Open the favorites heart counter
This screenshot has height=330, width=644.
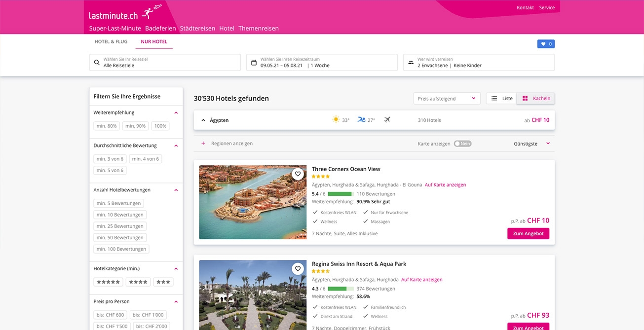546,44
